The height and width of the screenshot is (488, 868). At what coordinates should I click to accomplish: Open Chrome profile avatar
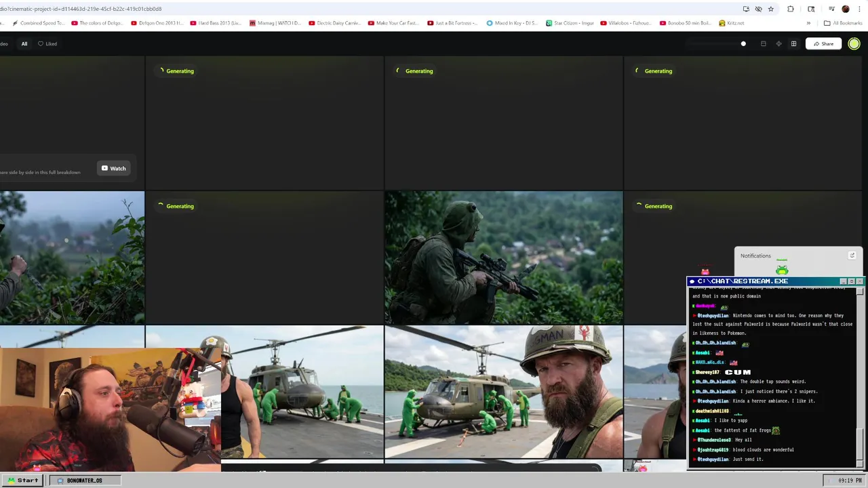[x=845, y=9]
